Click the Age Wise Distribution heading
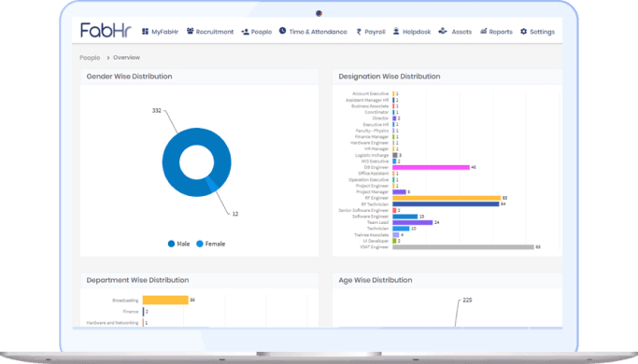The image size is (638, 364). 376,280
